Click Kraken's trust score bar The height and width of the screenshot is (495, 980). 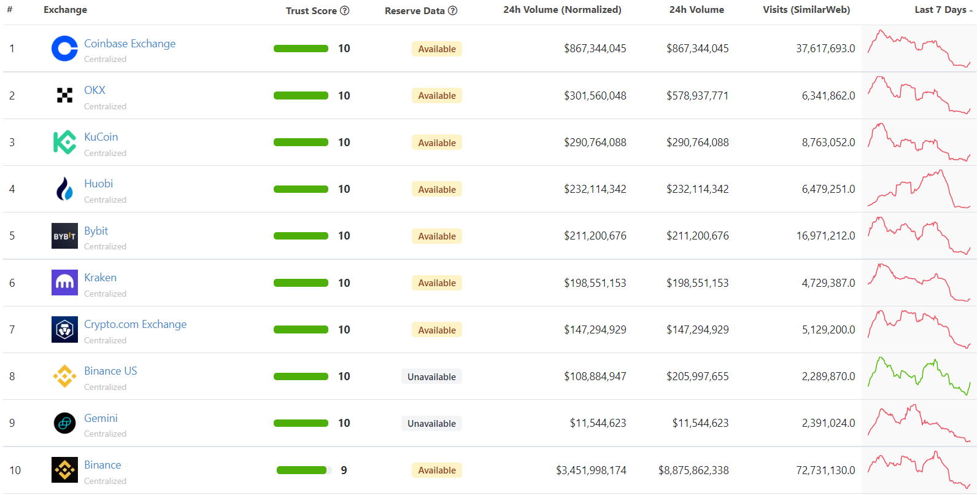(301, 283)
